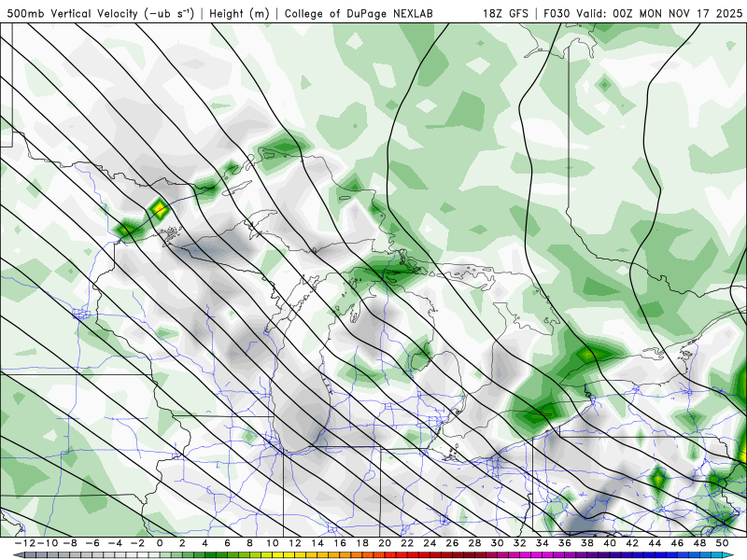Click the "16" color scale label
Image resolution: width=747 pixels, height=560 pixels.
pyautogui.click(x=340, y=543)
